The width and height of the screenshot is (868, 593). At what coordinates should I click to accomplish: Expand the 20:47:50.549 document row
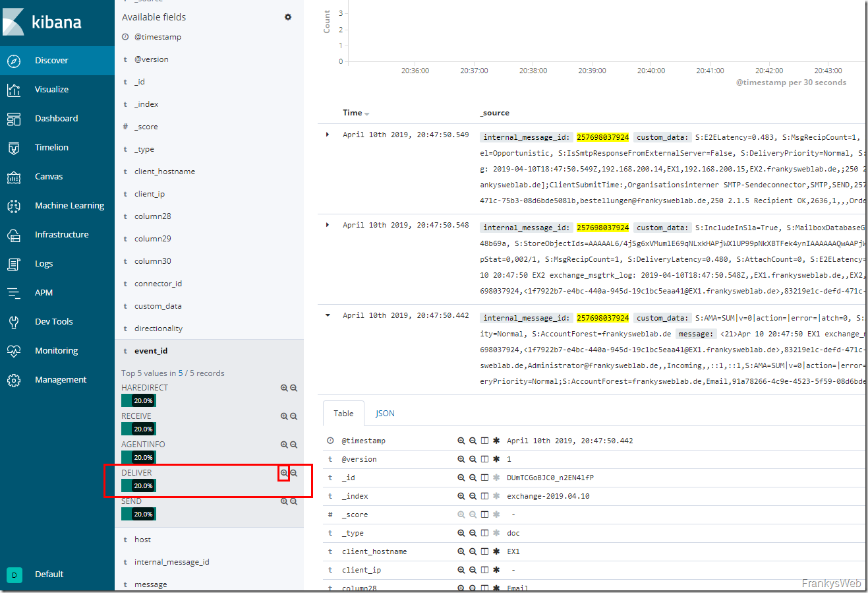pyautogui.click(x=328, y=135)
